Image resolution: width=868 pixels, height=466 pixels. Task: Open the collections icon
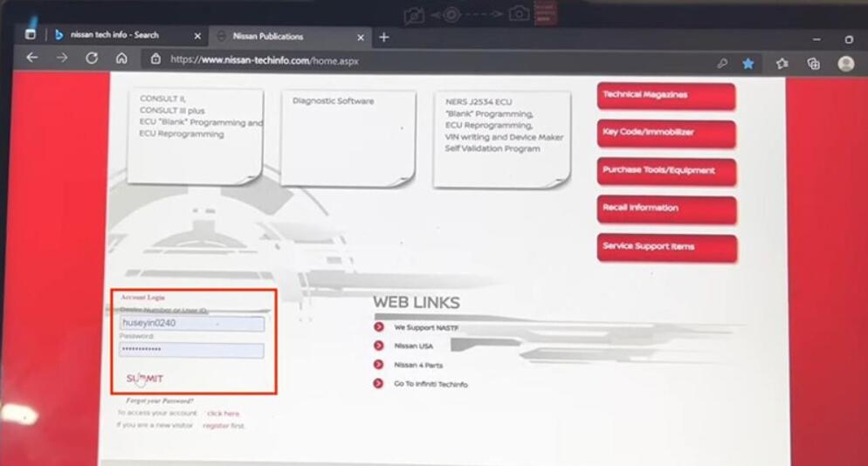(x=813, y=64)
